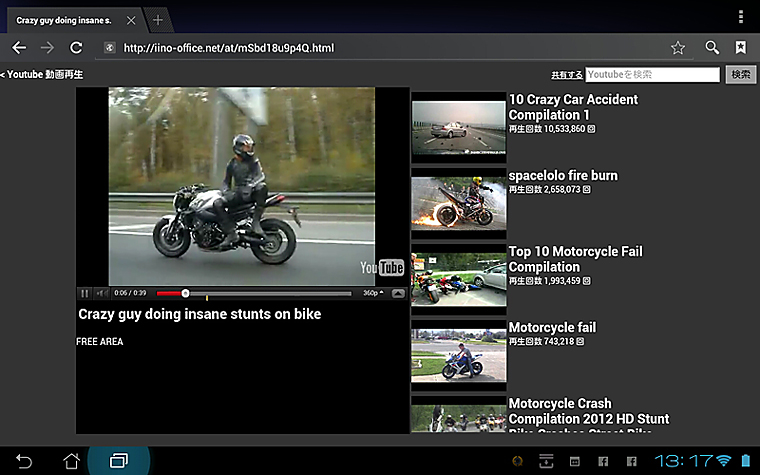Click view count 743,218 text

click(x=546, y=342)
